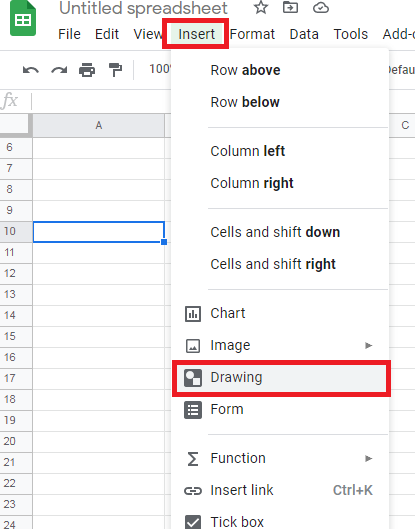Viewport: 415px width, 529px height.
Task: Insert a Row below
Action: (x=280, y=102)
